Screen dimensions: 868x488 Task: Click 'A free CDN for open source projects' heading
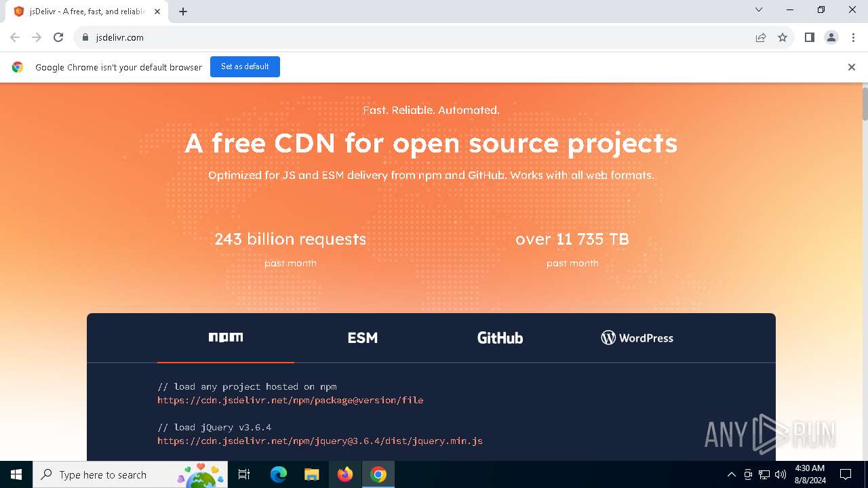click(x=431, y=143)
